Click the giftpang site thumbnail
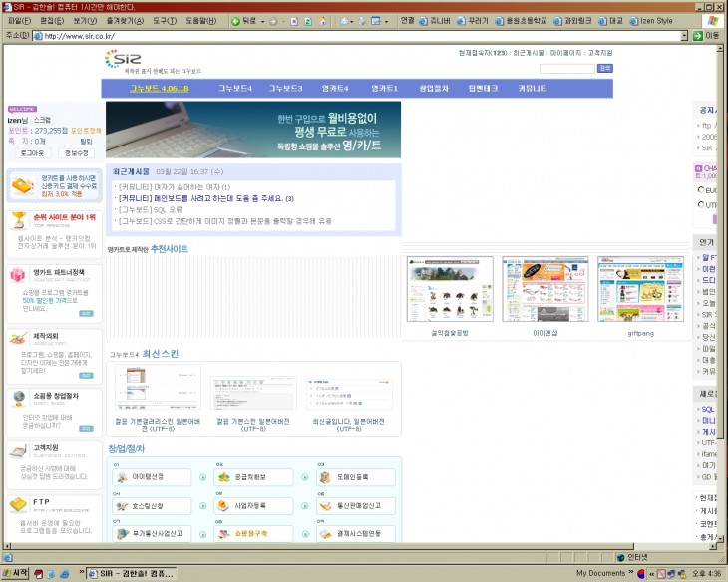 point(639,289)
